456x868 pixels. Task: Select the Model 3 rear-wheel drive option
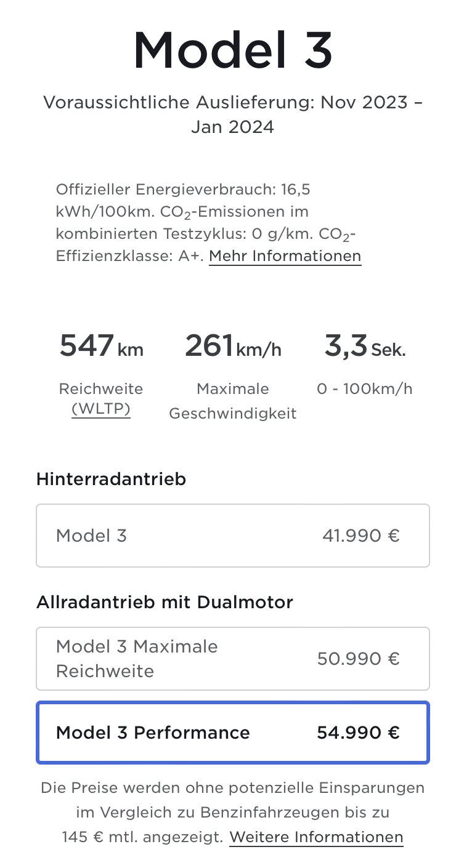(x=232, y=536)
